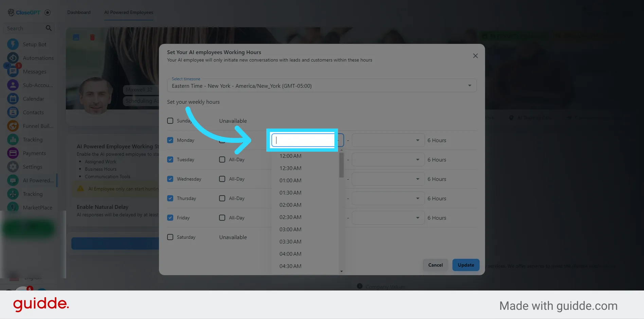This screenshot has height=319, width=644.
Task: Click the Setup Bot sidebar icon
Action: (13, 44)
